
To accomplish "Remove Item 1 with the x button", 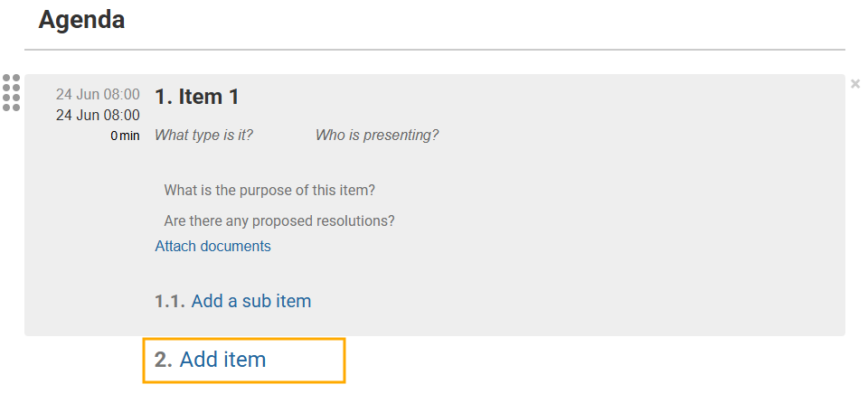I will [855, 84].
